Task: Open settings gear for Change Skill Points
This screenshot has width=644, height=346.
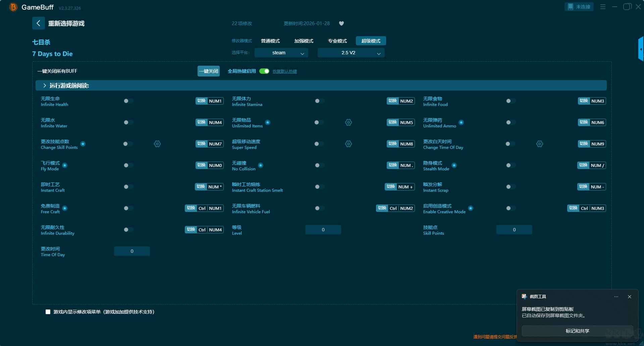Action: (157, 144)
